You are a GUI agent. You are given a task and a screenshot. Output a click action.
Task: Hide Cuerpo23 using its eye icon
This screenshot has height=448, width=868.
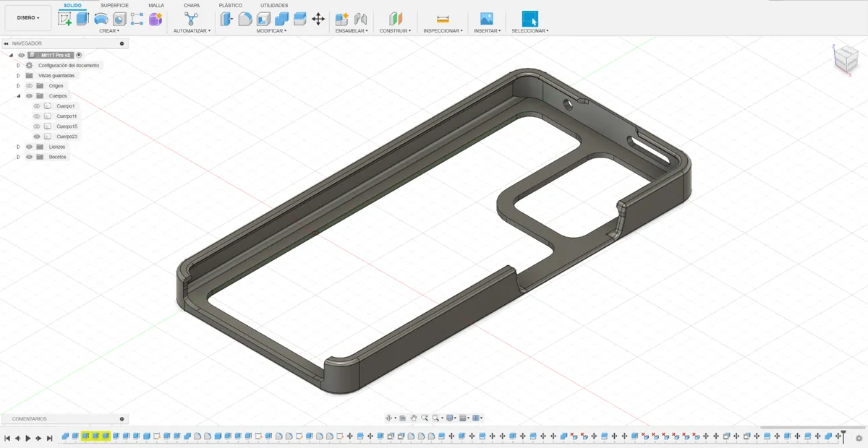(x=37, y=136)
